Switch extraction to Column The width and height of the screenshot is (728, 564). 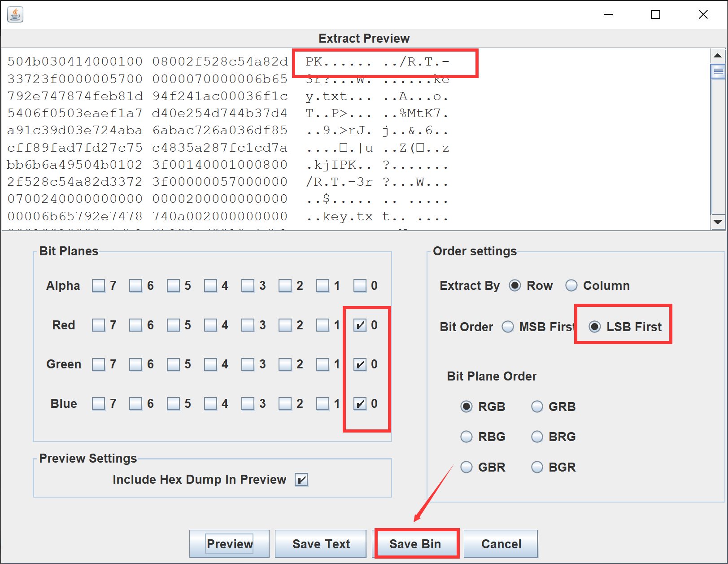click(x=571, y=285)
